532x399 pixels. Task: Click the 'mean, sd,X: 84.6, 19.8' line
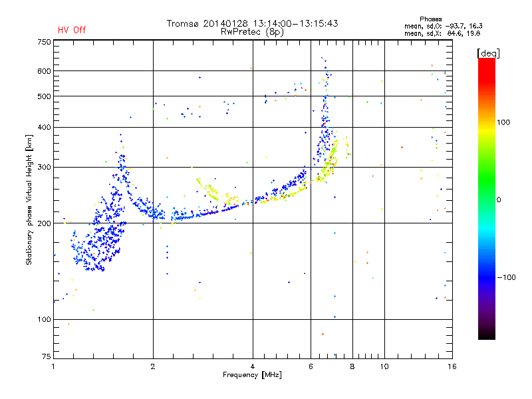click(442, 33)
